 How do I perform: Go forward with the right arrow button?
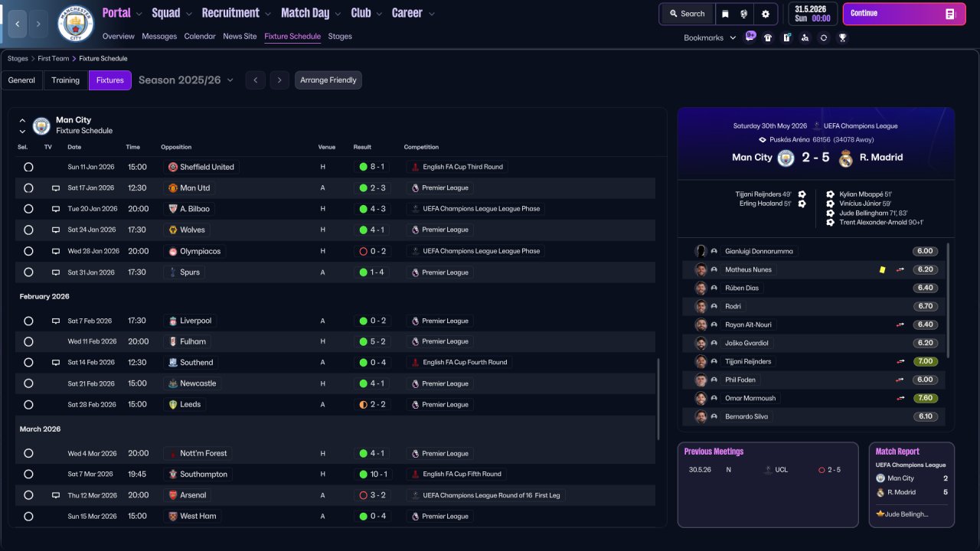39,24
